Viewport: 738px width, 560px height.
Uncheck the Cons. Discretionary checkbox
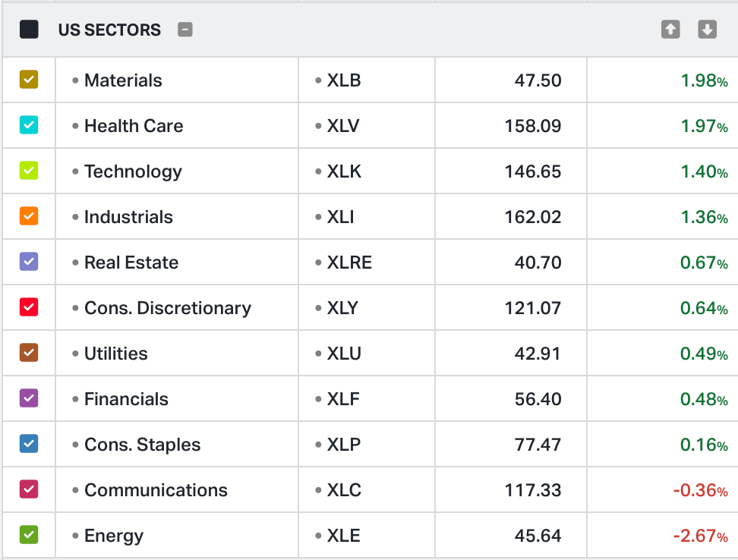pos(29,307)
